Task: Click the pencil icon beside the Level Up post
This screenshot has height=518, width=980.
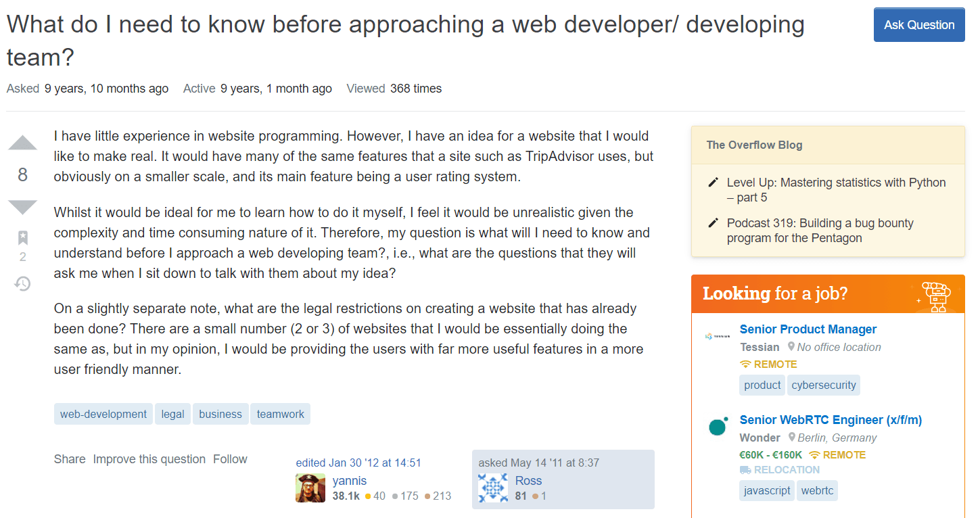Action: pos(712,181)
